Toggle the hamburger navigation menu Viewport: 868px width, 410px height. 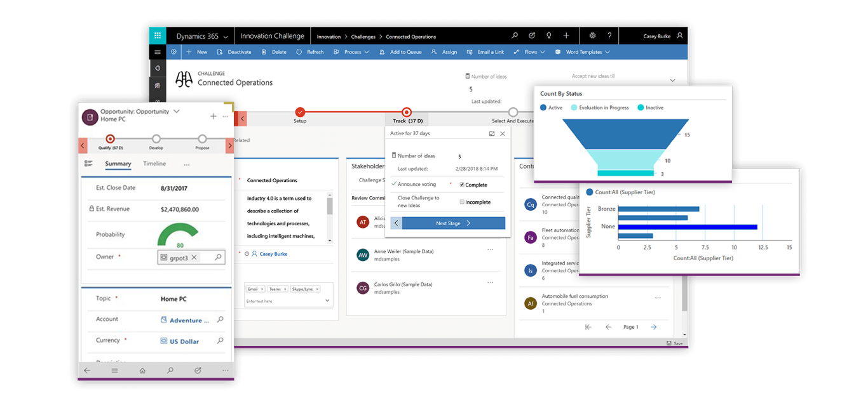coord(158,52)
